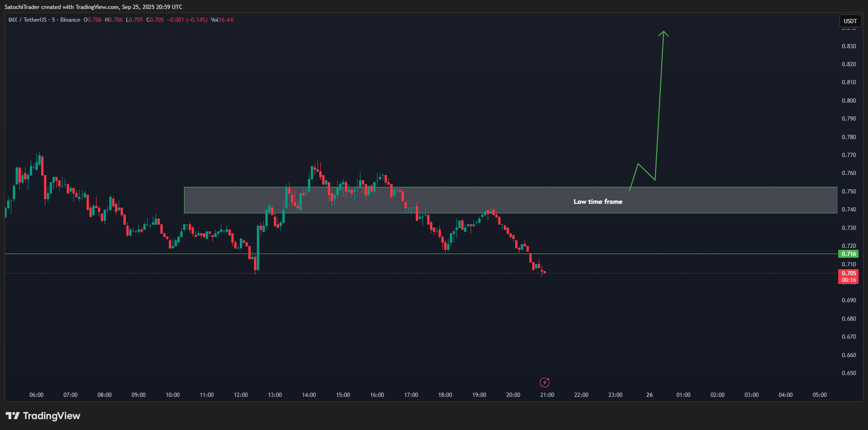Click the 00:16 candle countdown timer

point(849,280)
